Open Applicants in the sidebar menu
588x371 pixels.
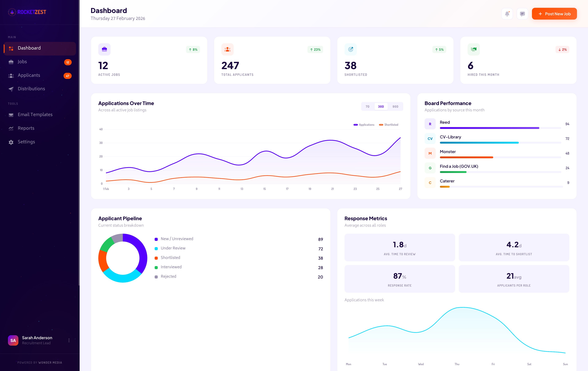40,76
